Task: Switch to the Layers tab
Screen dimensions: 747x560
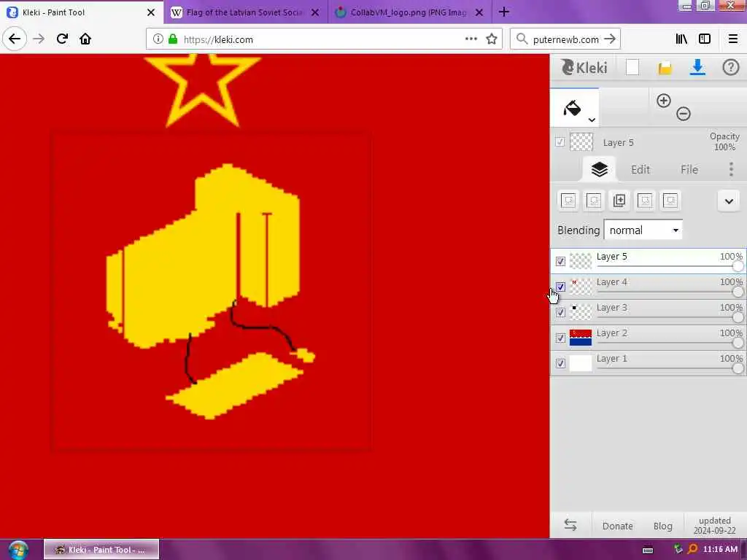Action: click(x=600, y=169)
